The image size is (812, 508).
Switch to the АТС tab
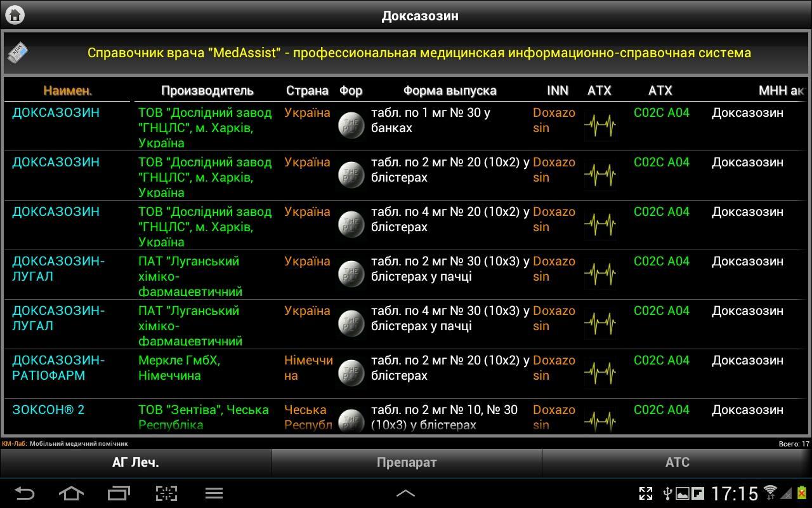tap(677, 462)
